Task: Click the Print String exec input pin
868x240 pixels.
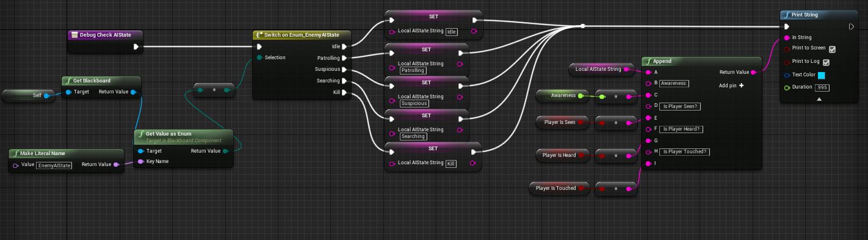Action: tap(787, 26)
